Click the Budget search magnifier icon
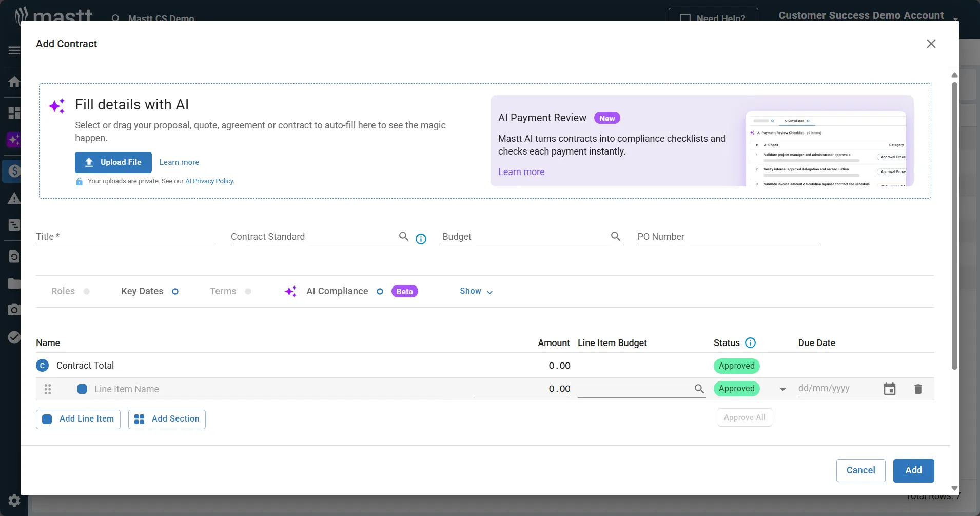Image resolution: width=980 pixels, height=516 pixels. (616, 236)
